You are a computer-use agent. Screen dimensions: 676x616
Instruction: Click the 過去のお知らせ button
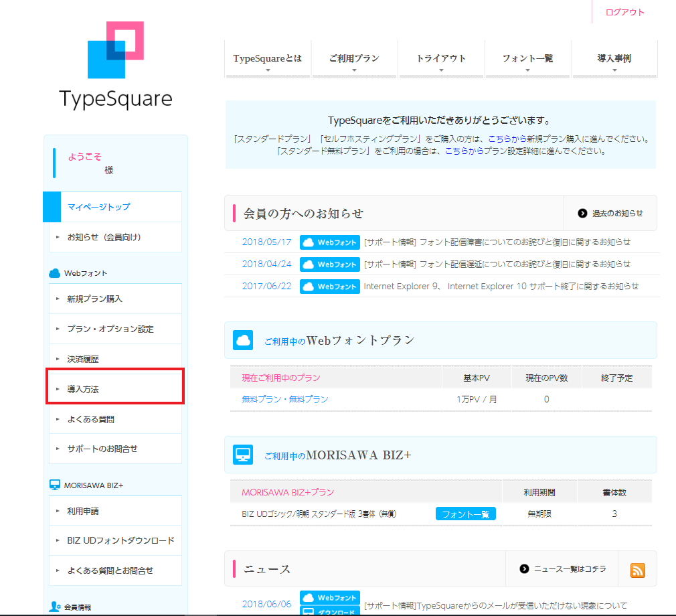point(610,213)
